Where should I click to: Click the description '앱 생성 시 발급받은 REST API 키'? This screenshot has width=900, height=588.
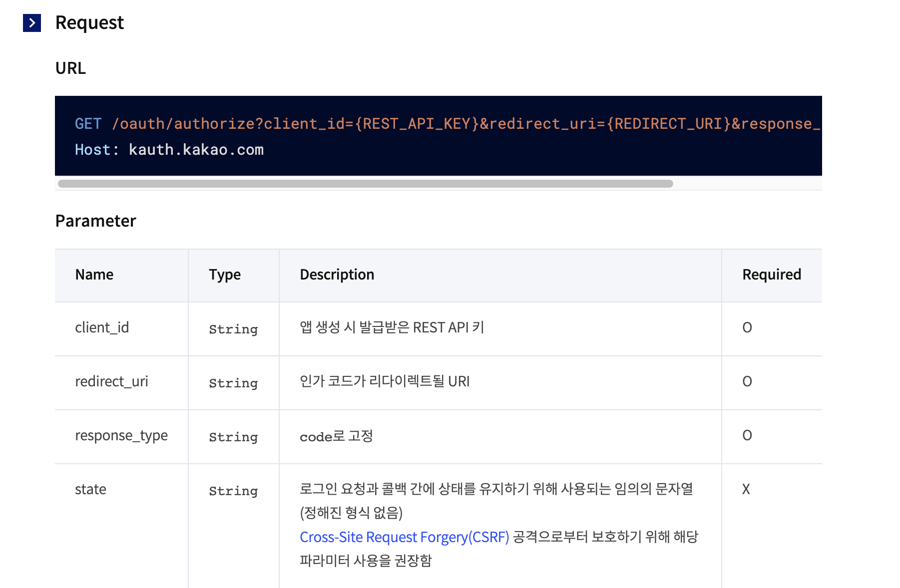click(x=392, y=327)
